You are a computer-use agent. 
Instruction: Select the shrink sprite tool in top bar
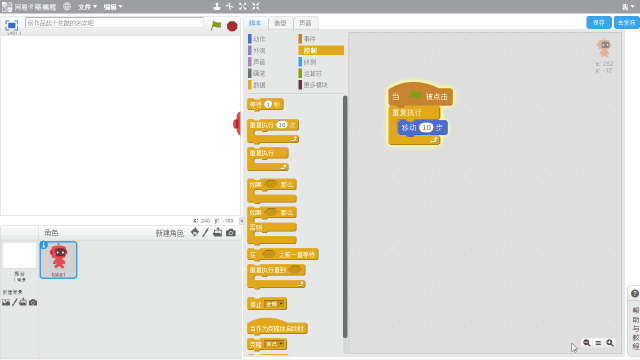coord(256,6)
